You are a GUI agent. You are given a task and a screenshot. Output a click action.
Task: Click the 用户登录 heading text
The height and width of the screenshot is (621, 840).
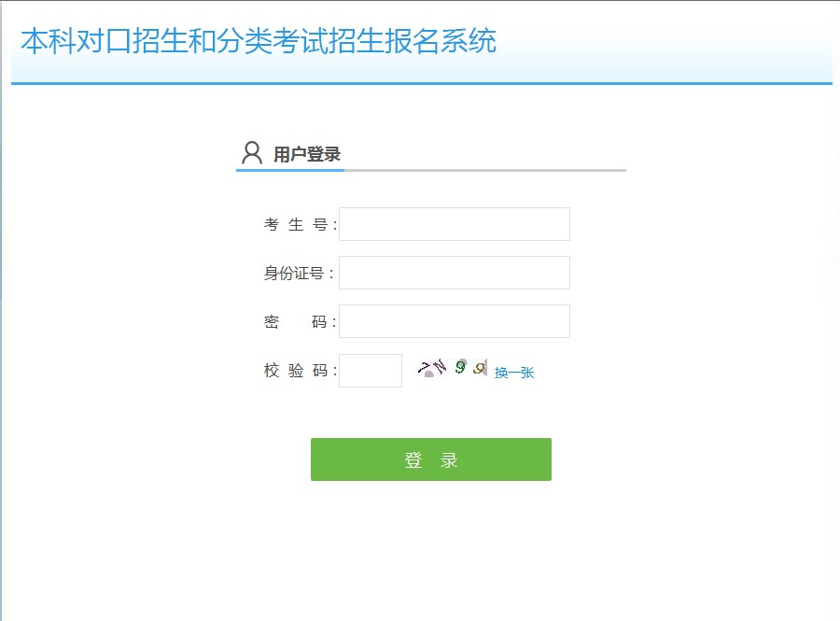coord(306,155)
